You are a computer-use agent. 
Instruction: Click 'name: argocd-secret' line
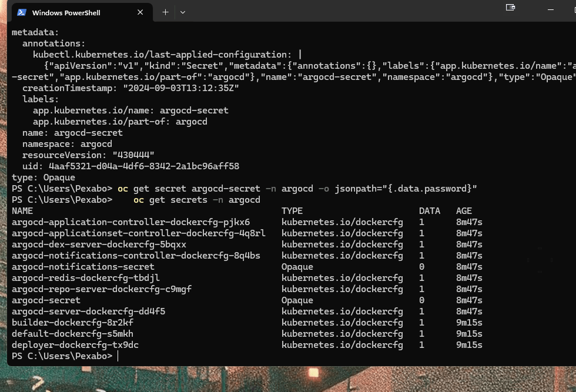(72, 133)
